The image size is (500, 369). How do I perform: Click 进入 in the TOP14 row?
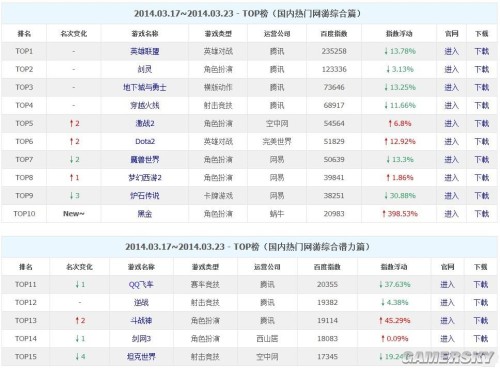click(447, 339)
